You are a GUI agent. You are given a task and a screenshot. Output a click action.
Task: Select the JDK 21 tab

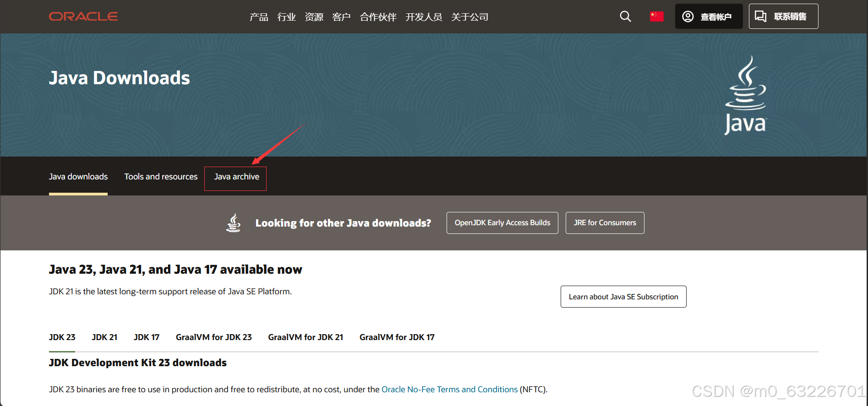(104, 337)
